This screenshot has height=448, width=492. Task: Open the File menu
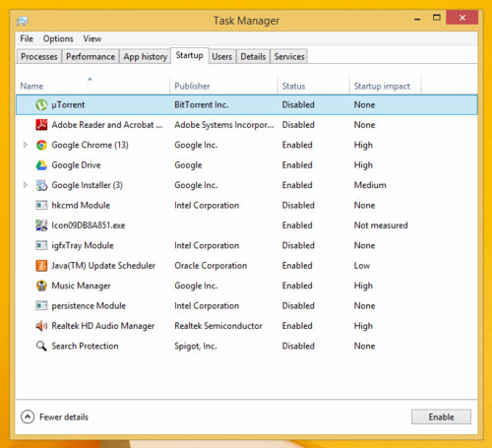click(27, 38)
